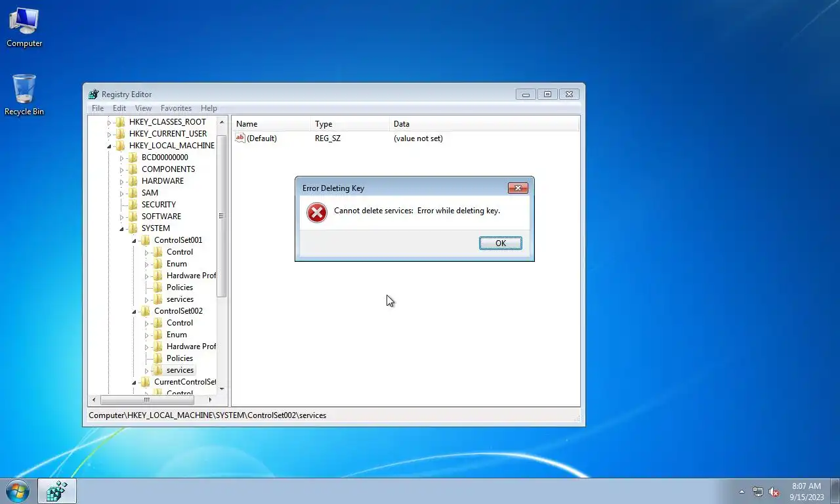Open the Recycle Bin desktop icon
The width and height of the screenshot is (840, 504).
point(24,95)
